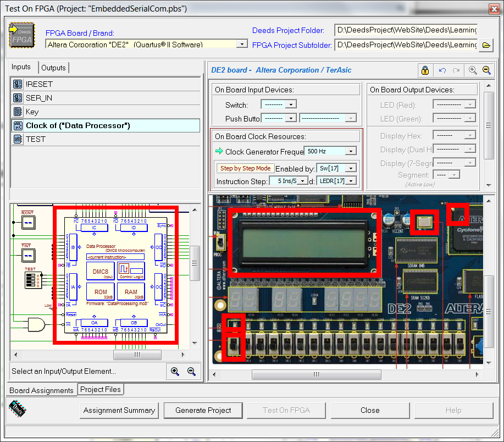Click the board image vertical scrollbar thumb
The width and height of the screenshot is (504, 442).
point(489,311)
